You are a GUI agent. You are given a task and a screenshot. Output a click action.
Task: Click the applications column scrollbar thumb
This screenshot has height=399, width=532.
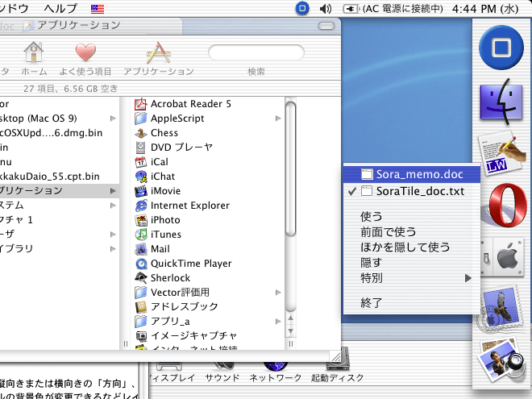point(290,169)
